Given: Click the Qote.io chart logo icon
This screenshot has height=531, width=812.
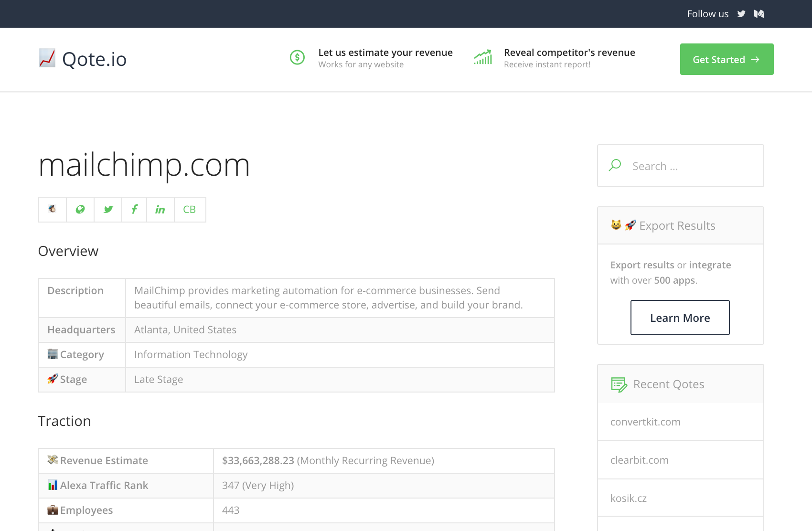Looking at the screenshot, I should (x=47, y=58).
